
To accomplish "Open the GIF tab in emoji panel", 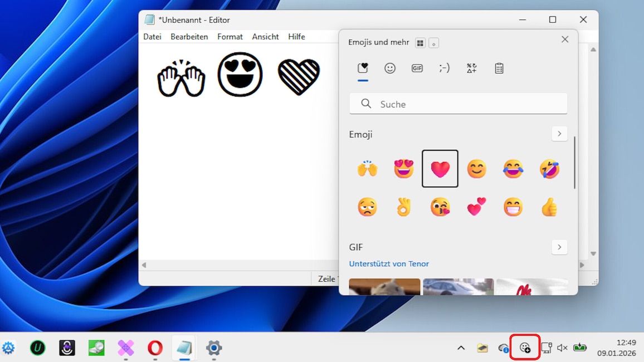I will click(x=417, y=68).
